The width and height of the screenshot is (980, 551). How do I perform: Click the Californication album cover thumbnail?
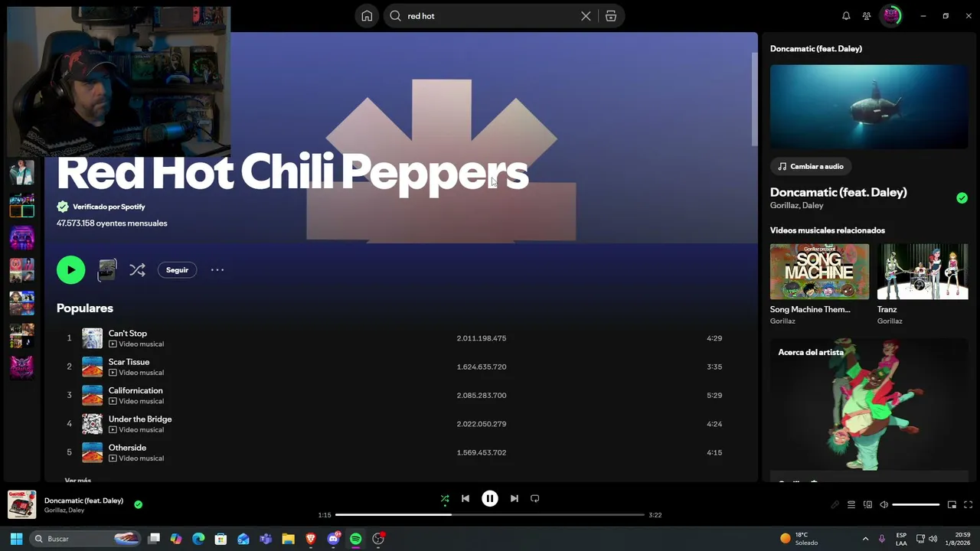click(x=92, y=395)
